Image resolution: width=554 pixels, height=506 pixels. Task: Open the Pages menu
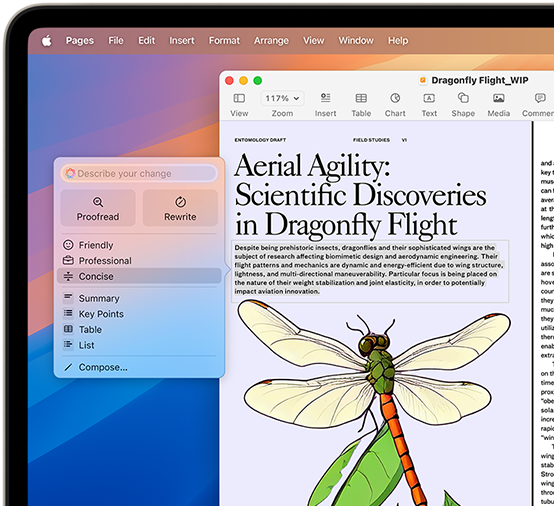point(80,41)
